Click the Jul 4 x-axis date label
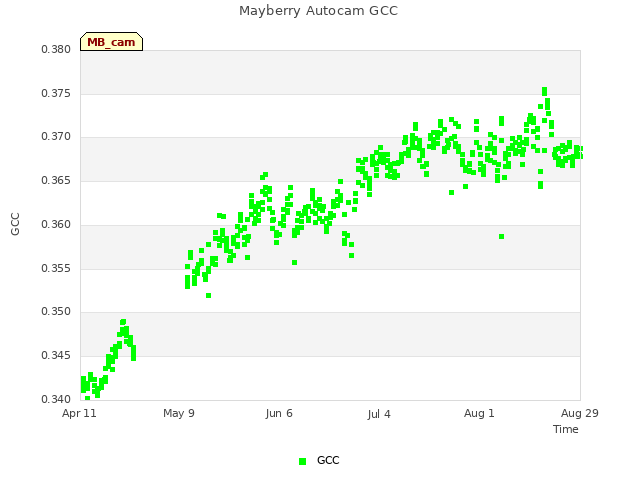 click(379, 414)
